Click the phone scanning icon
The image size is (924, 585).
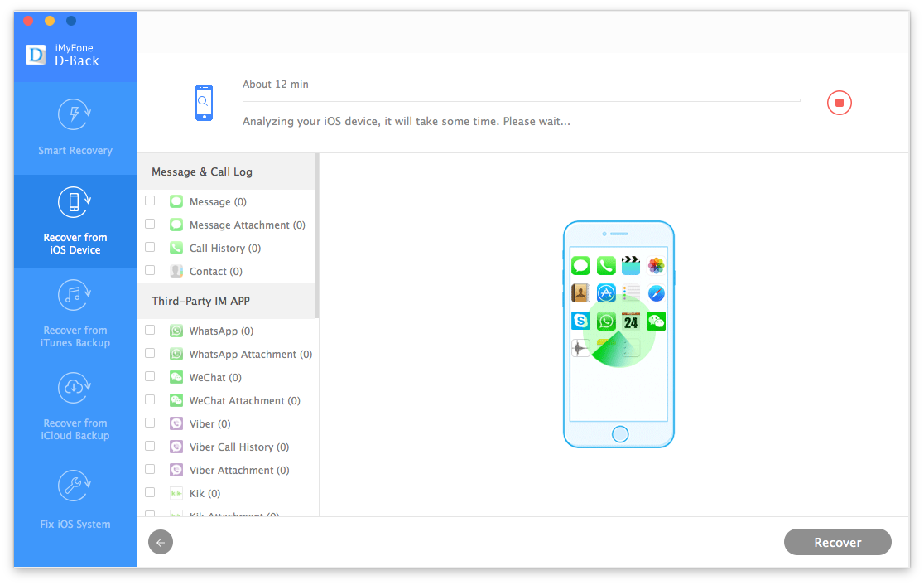pos(204,103)
